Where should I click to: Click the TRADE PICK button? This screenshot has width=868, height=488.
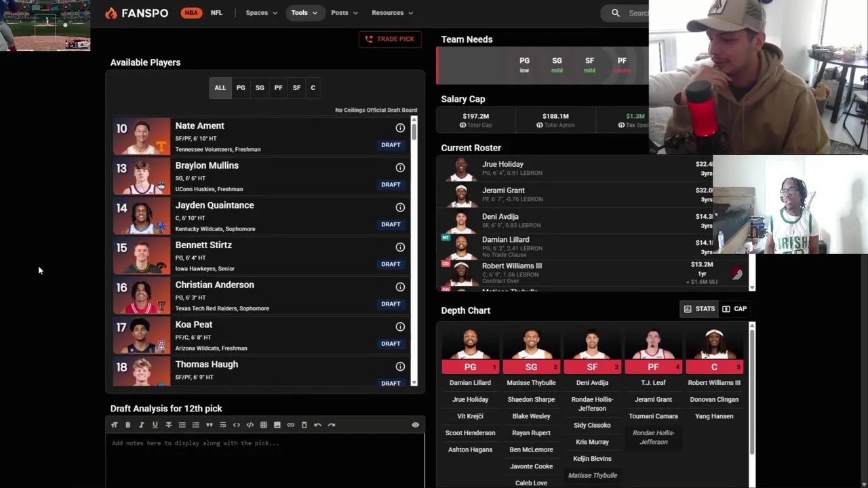(390, 39)
